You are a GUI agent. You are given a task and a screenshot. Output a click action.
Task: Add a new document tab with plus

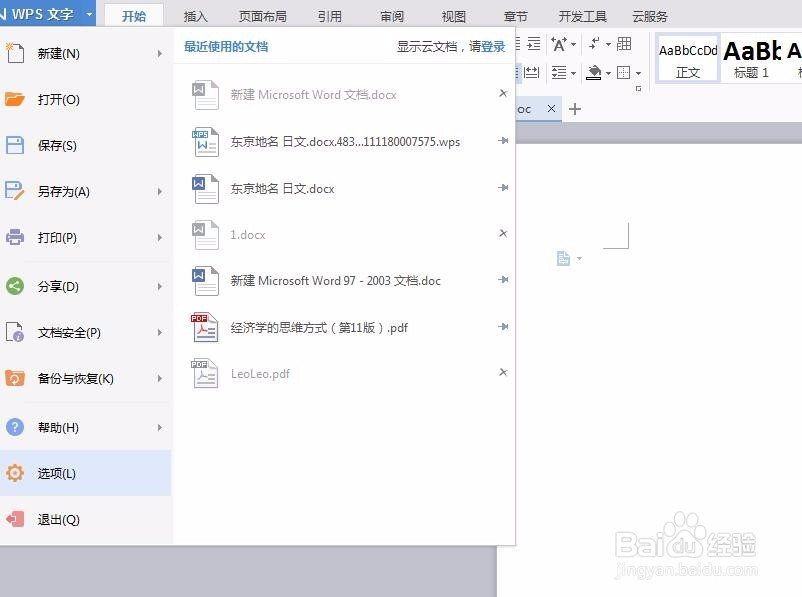coord(575,109)
